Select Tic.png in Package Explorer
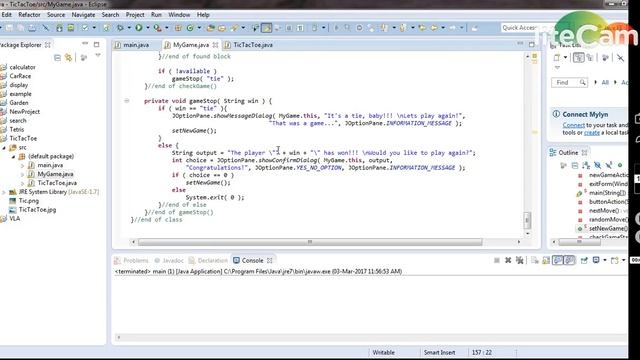The width and height of the screenshot is (640, 360). tap(29, 201)
